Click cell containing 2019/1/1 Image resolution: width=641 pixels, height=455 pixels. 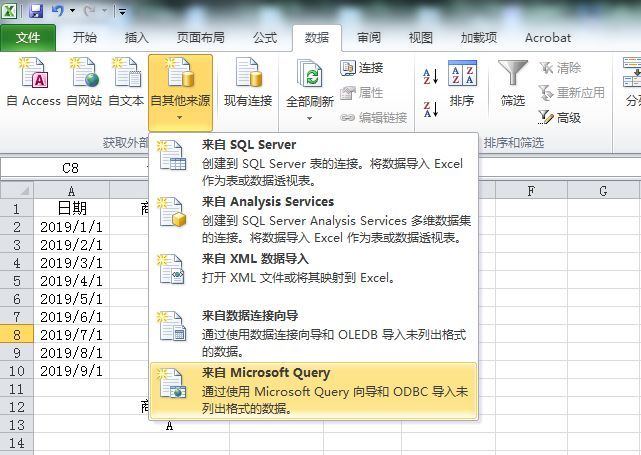(x=72, y=227)
